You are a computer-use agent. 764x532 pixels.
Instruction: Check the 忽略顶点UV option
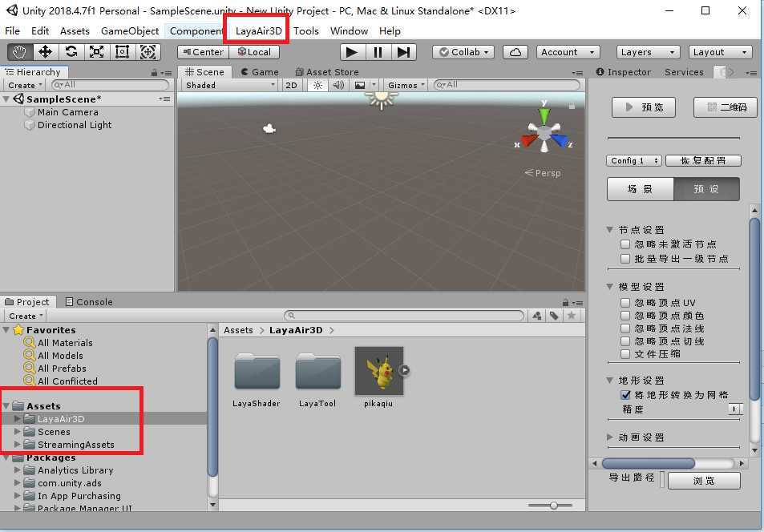point(625,303)
